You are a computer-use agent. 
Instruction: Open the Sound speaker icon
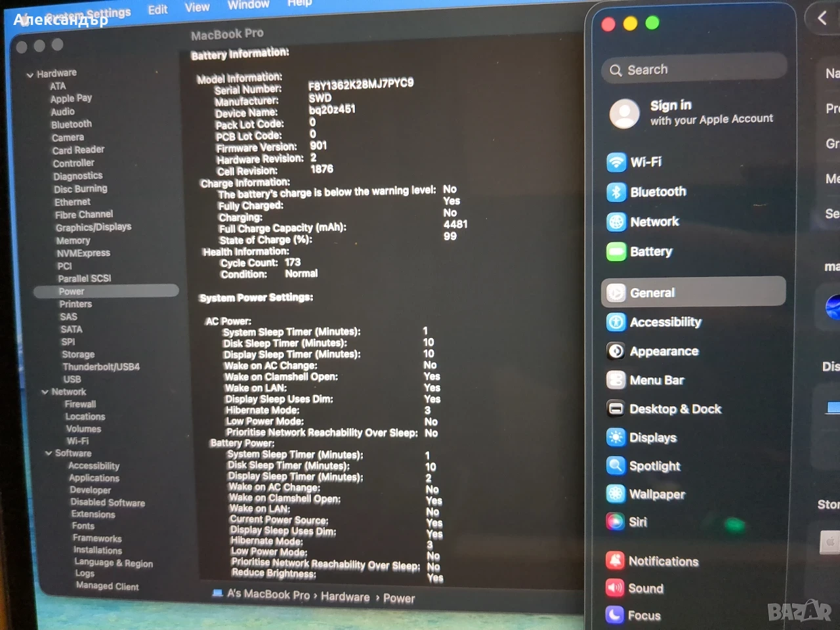615,588
